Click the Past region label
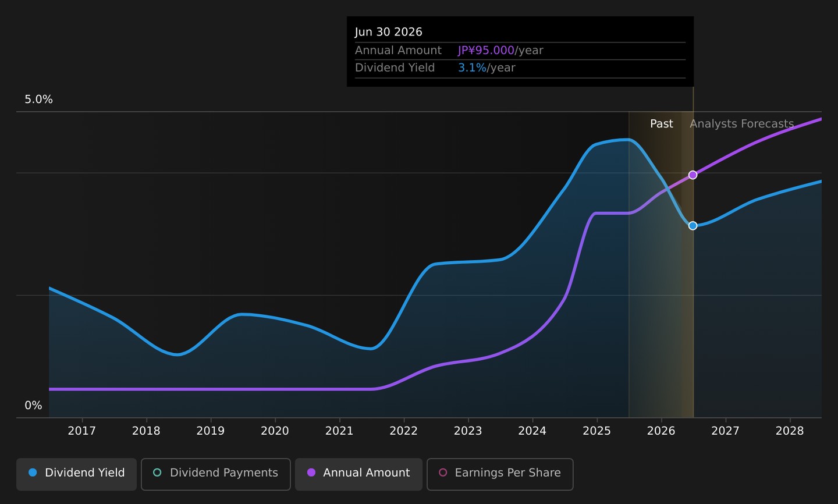838x504 pixels. tap(662, 124)
